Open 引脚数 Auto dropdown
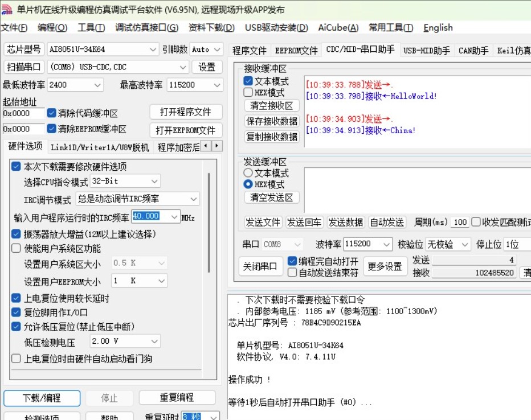This screenshot has width=531, height=420. pos(206,50)
